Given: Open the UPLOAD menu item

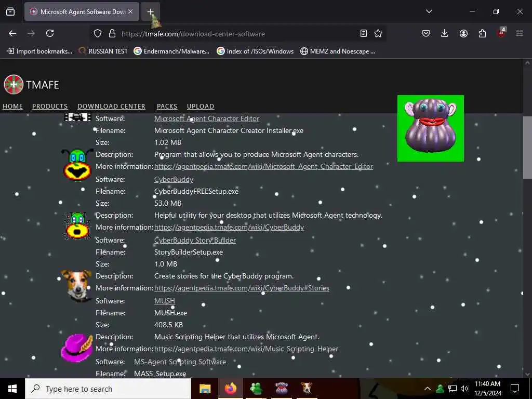Looking at the screenshot, I should (201, 106).
